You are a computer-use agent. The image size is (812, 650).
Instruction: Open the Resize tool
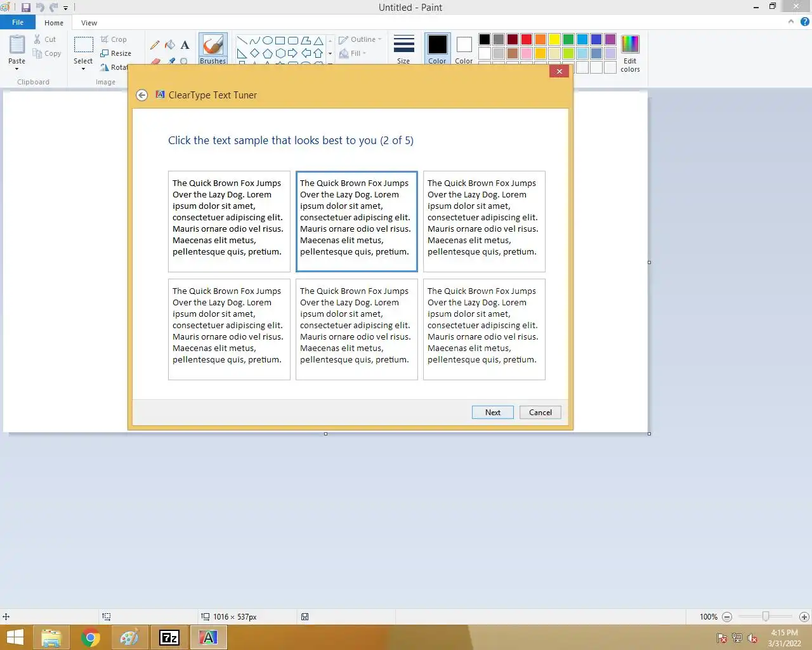115,53
